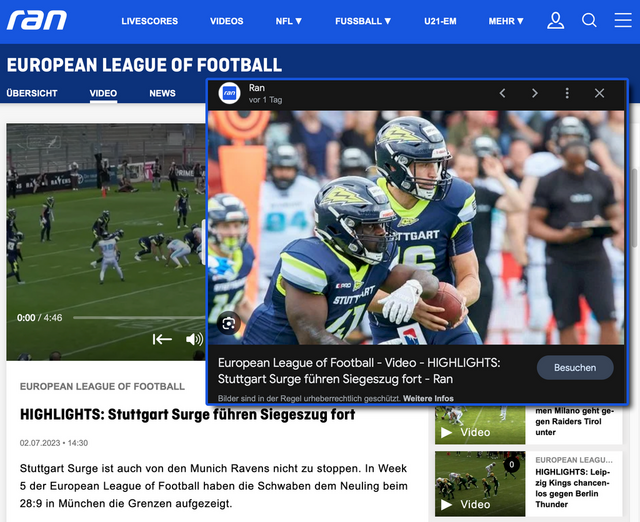Expand the NFL dropdown menu
The width and height of the screenshot is (640, 522).
tap(291, 21)
